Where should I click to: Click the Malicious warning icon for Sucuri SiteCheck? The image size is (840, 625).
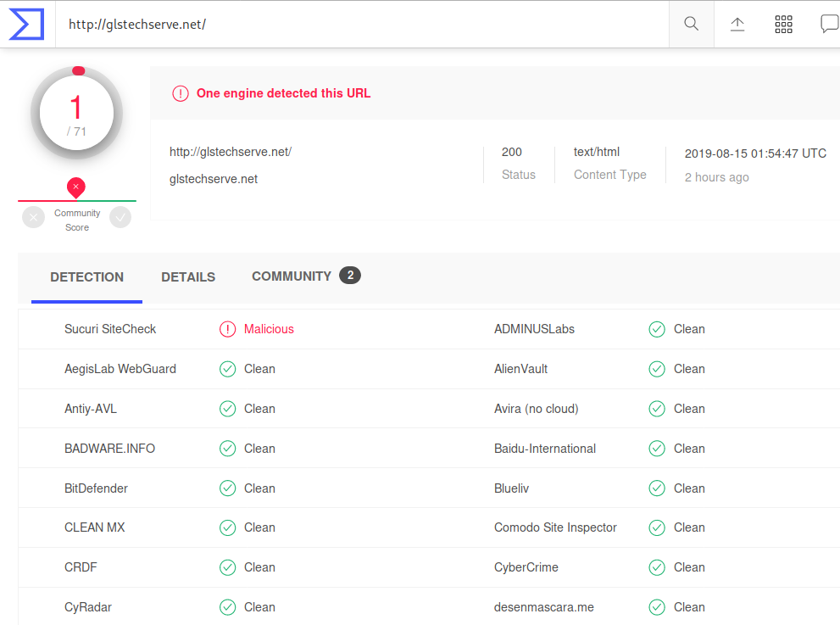click(228, 329)
